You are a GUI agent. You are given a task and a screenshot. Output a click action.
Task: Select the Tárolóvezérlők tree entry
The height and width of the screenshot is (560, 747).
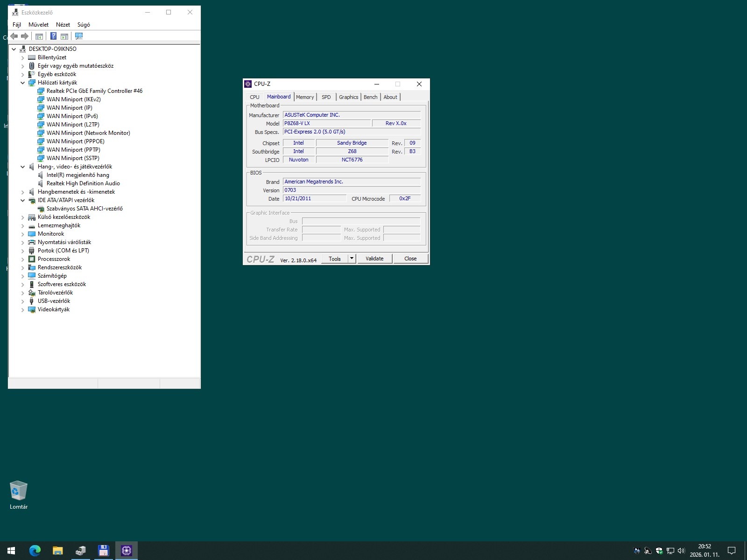coord(55,293)
